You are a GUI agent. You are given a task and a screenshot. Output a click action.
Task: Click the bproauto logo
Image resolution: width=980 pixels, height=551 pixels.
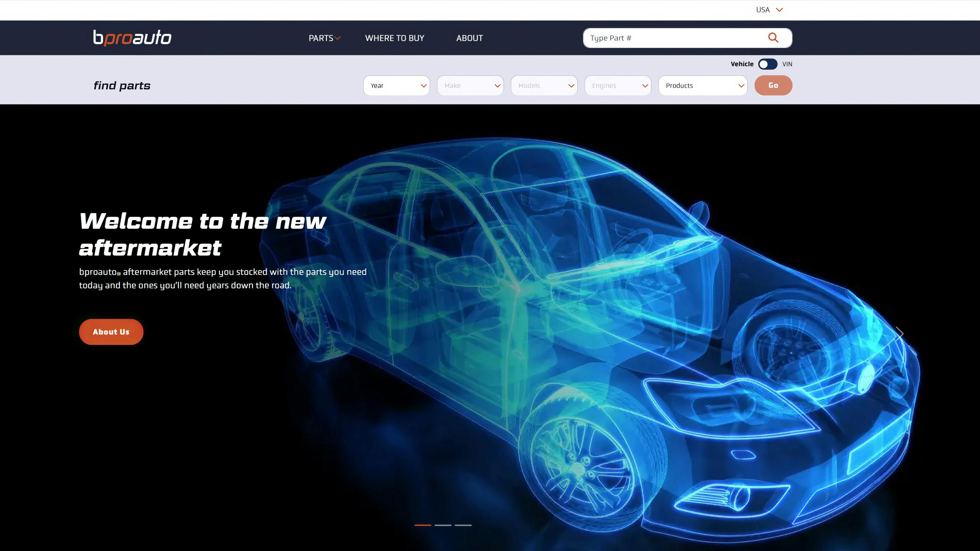(132, 38)
